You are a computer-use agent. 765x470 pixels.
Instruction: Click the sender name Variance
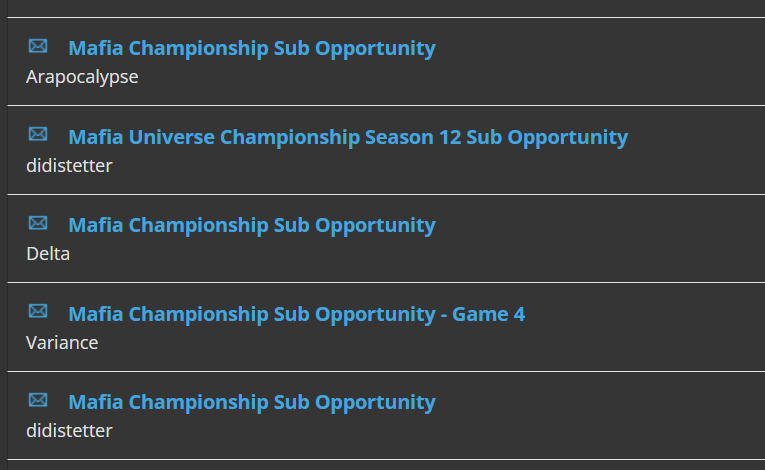(62, 342)
